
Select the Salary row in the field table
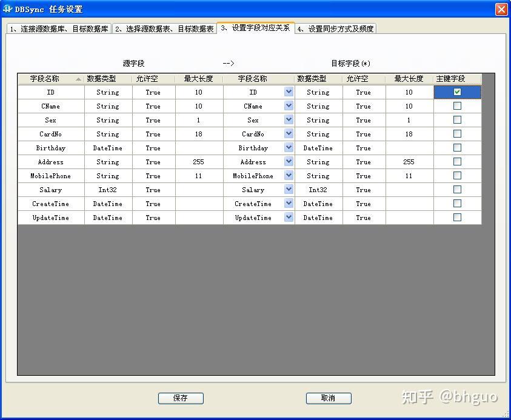[x=50, y=190]
